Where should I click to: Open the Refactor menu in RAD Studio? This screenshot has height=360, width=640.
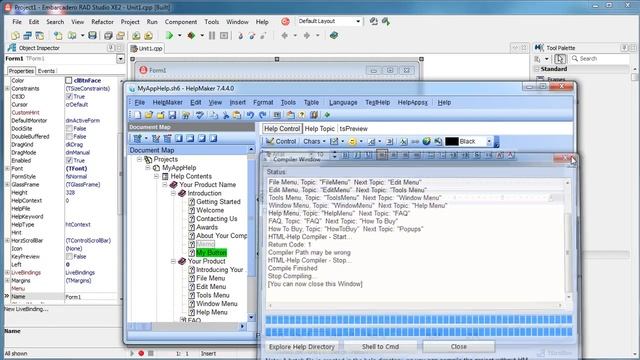[102, 22]
